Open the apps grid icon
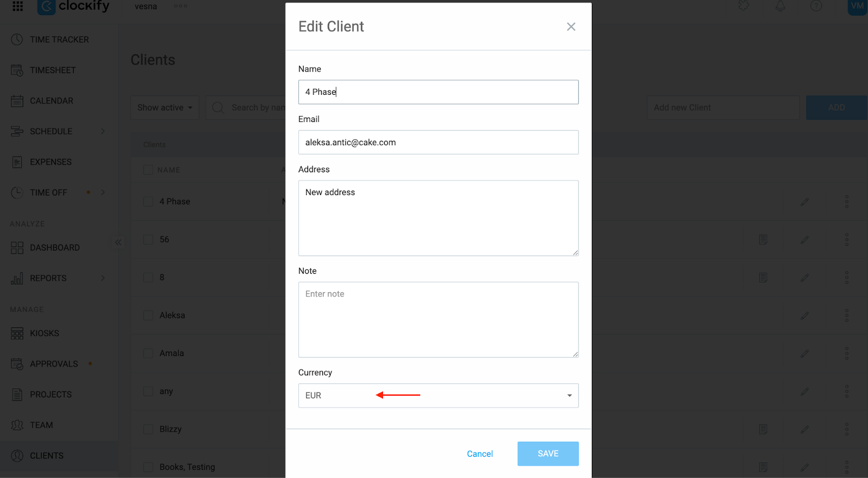This screenshot has width=868, height=478. click(x=17, y=6)
